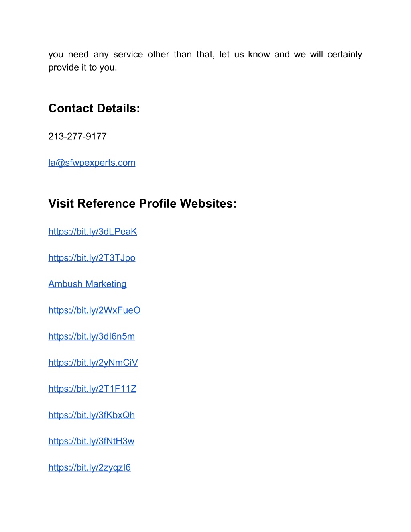Follow the bit.ly/2T3TJpo link
Image resolution: width=411 pixels, height=532 pixels.
click(x=92, y=258)
